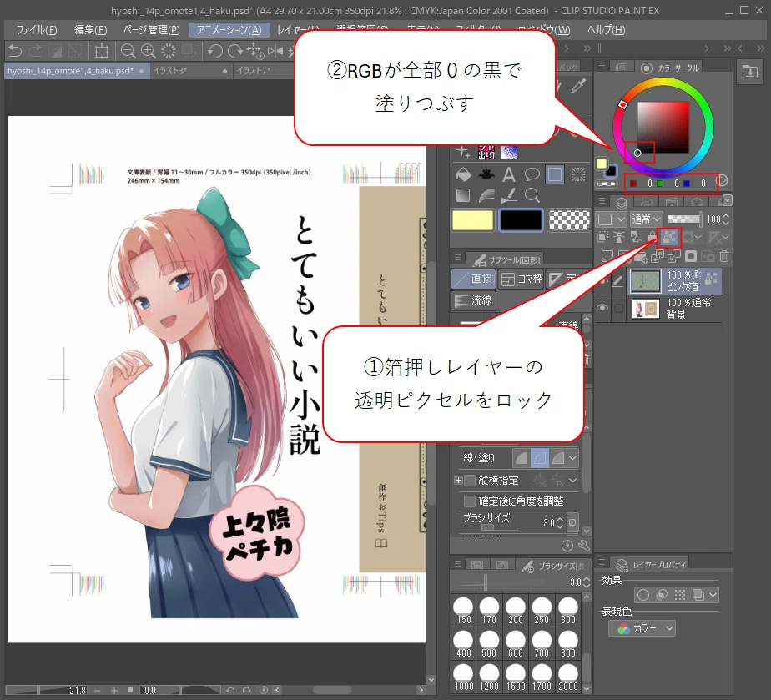Image resolution: width=771 pixels, height=700 pixels.
Task: Click the Flip Horizontal icon in command bar
Action: [x=275, y=51]
